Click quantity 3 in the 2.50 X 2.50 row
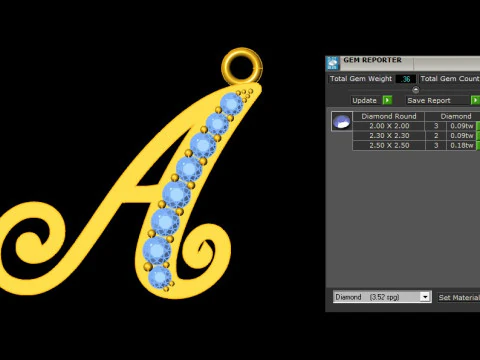Viewport: 480px width, 360px height. click(436, 145)
